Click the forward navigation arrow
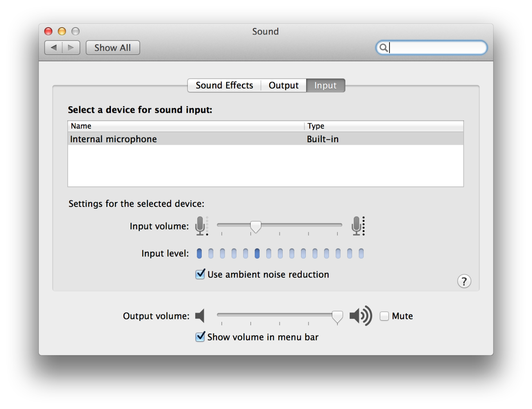The height and width of the screenshot is (409, 532). click(x=71, y=48)
